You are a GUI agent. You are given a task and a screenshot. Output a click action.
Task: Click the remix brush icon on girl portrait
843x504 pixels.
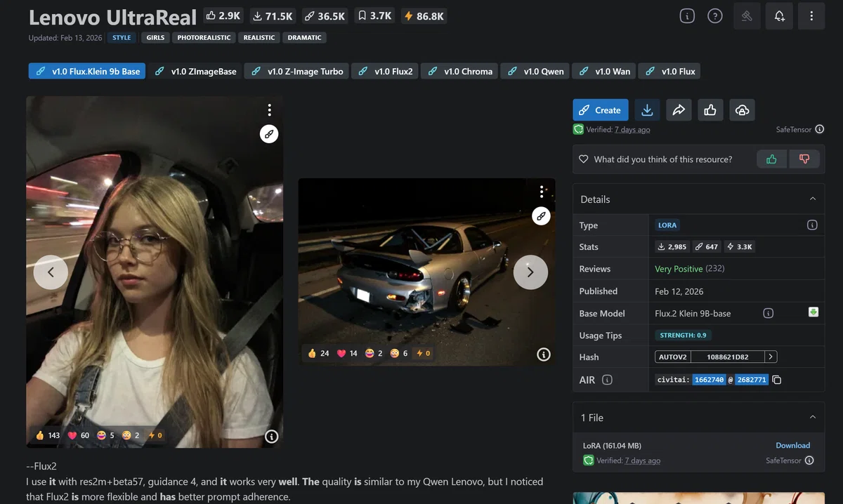click(x=269, y=133)
